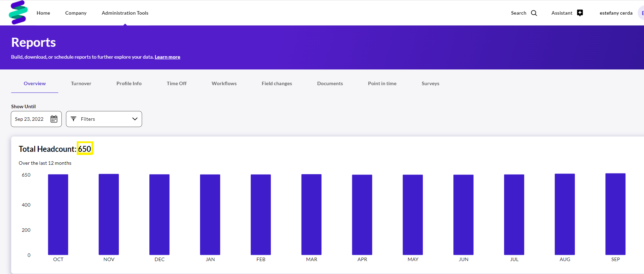This screenshot has width=644, height=274.
Task: Switch to the Profile Info tab
Action: click(129, 83)
